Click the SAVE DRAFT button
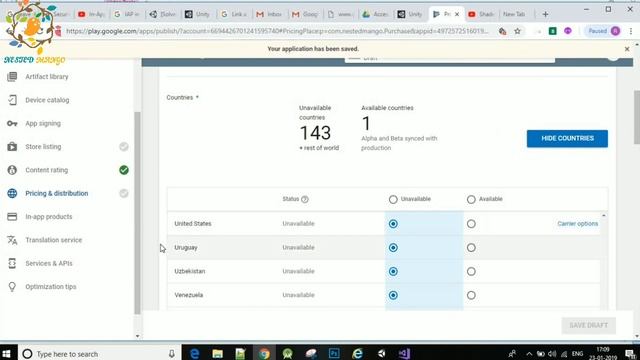The width and height of the screenshot is (640, 360). pyautogui.click(x=589, y=325)
